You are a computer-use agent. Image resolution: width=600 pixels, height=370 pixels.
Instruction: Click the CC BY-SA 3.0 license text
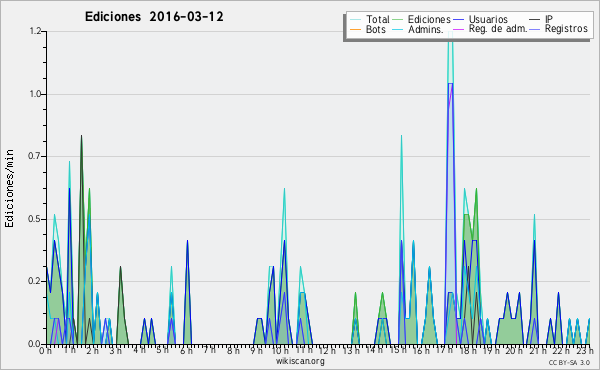coord(569,362)
